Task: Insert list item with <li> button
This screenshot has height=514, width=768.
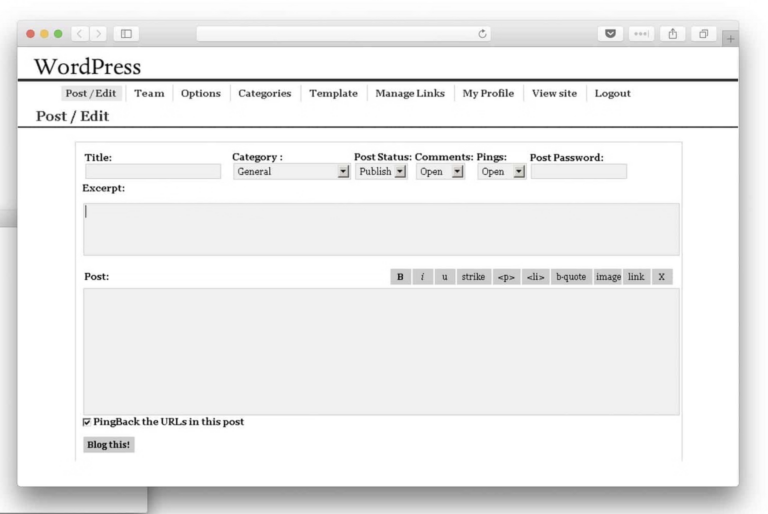Action: (x=535, y=277)
